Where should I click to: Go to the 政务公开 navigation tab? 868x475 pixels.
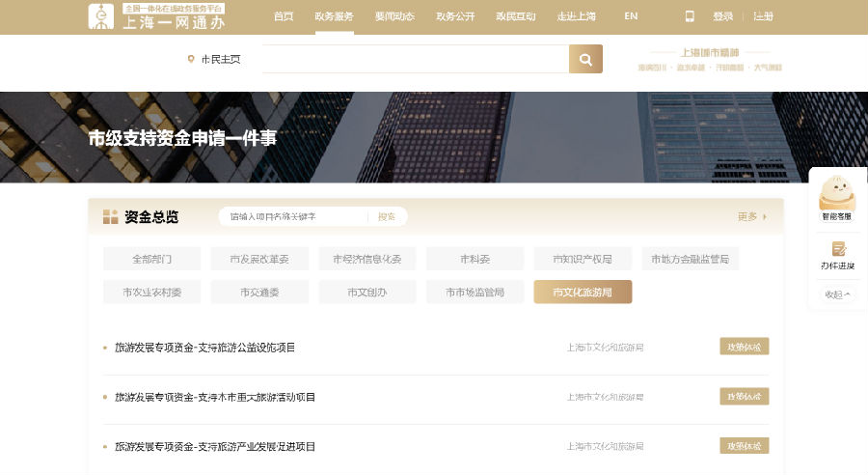455,16
